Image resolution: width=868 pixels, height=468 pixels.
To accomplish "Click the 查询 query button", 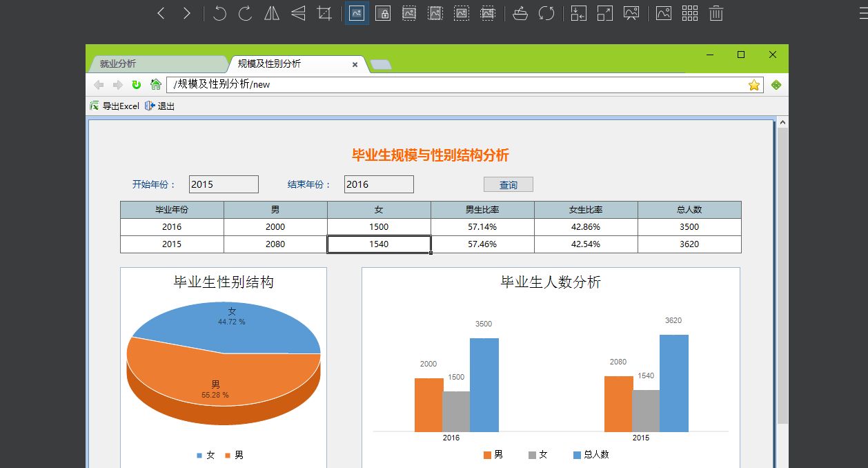I will 509,185.
